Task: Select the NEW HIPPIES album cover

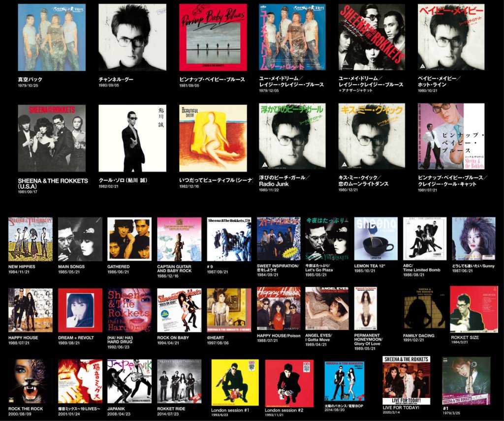Action: click(30, 239)
